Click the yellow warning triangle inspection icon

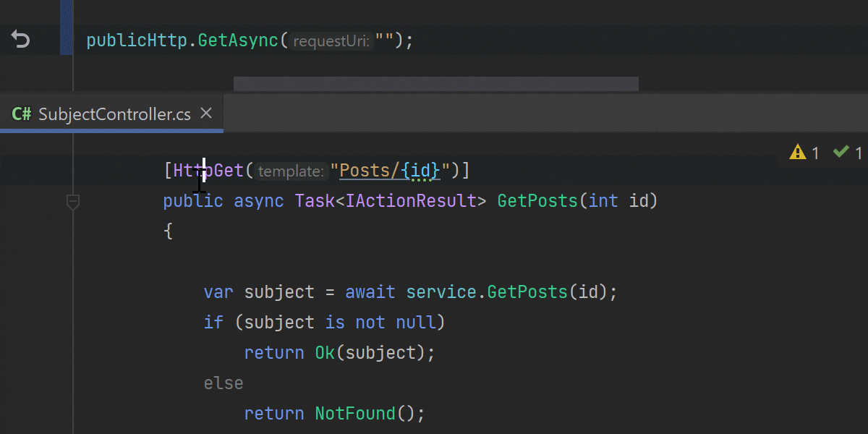point(798,153)
